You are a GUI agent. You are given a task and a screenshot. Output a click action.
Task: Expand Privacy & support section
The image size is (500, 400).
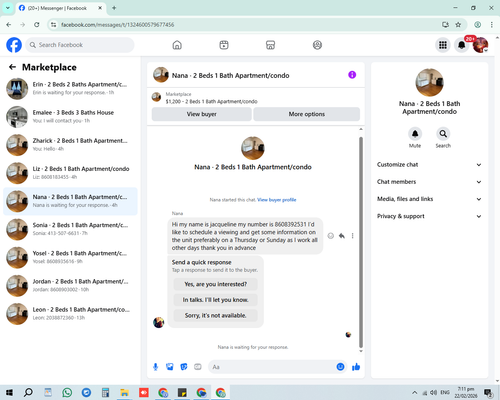click(429, 216)
